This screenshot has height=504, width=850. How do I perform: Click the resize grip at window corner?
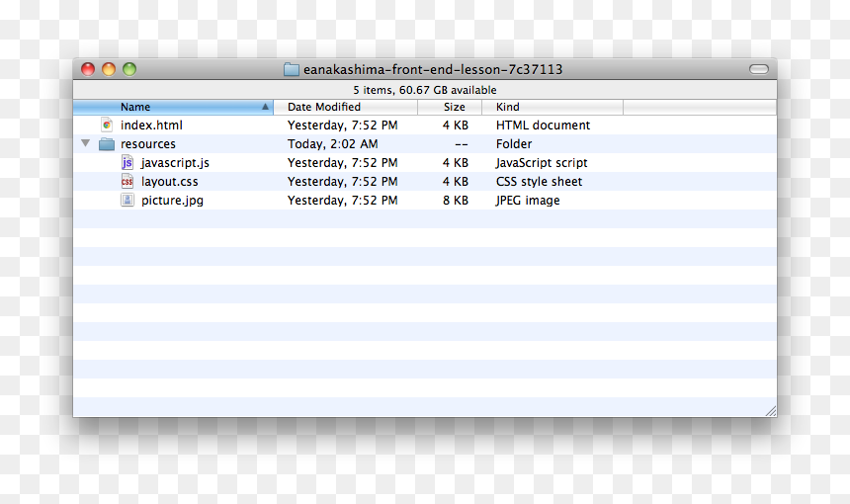point(771,411)
